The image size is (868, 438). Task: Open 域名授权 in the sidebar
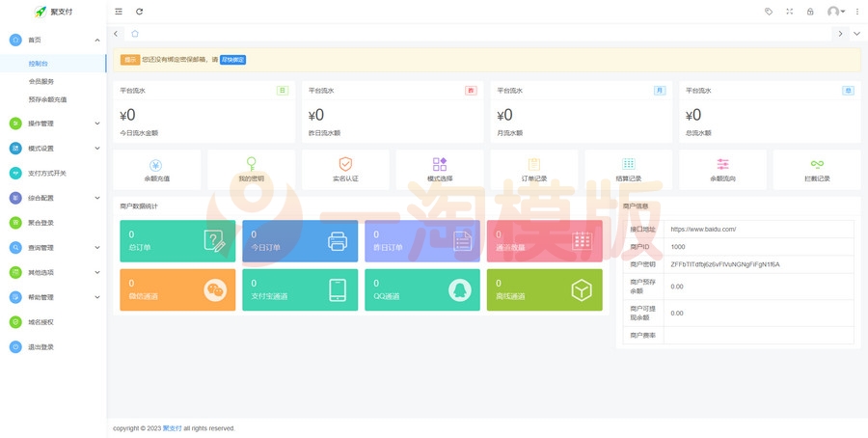tap(53, 322)
